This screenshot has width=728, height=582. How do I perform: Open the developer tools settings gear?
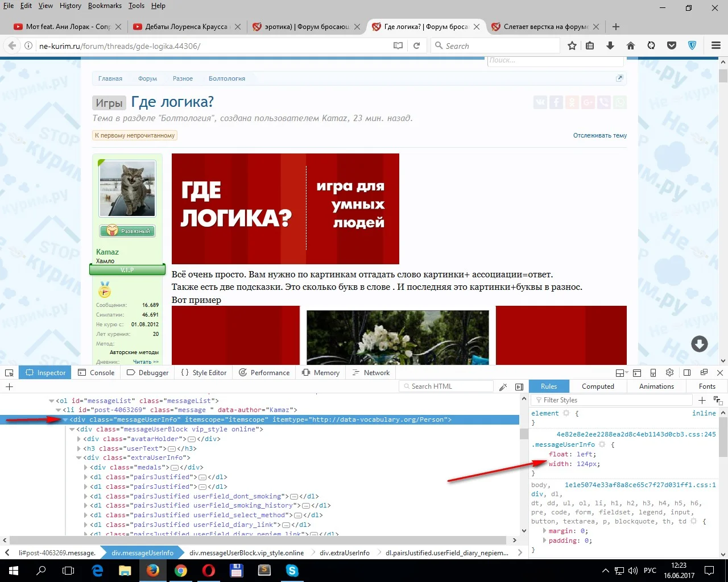[670, 373]
